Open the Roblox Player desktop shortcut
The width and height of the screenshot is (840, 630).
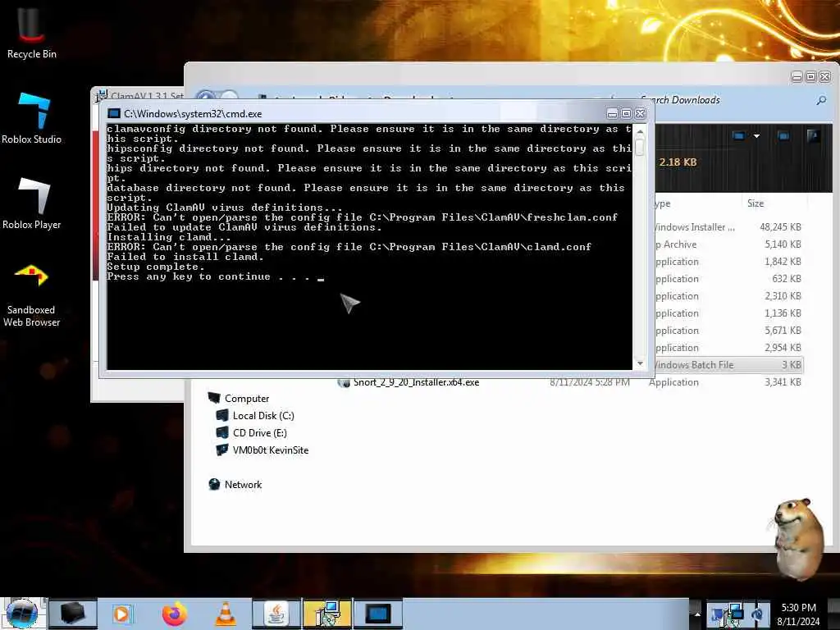32,203
